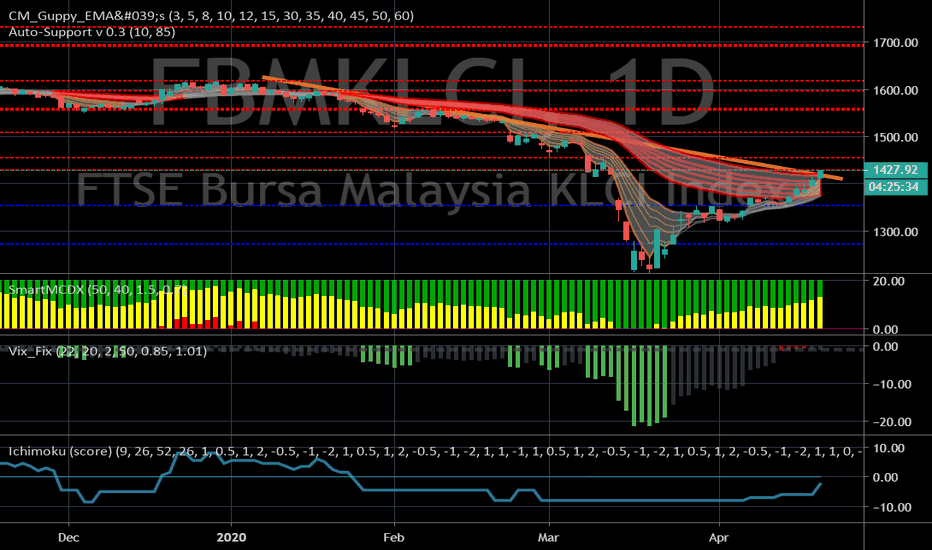Select the CM_Guppy_EMA's indicator legend

(211, 15)
